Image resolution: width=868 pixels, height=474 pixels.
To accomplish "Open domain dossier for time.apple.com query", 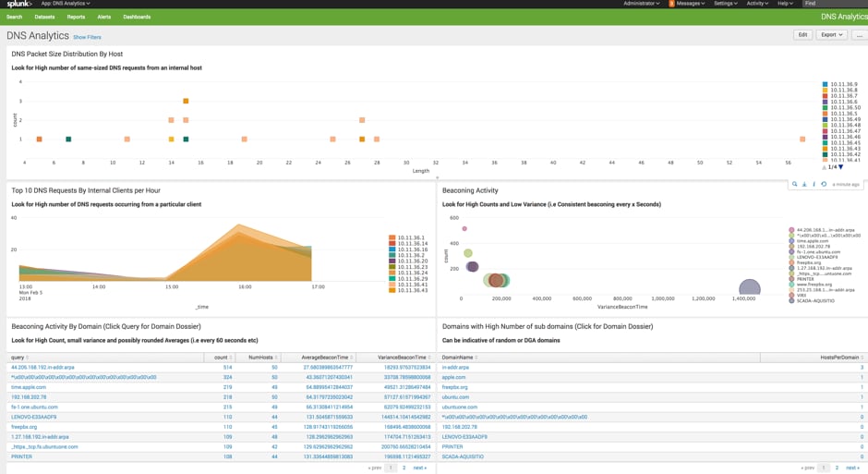I will (29, 387).
